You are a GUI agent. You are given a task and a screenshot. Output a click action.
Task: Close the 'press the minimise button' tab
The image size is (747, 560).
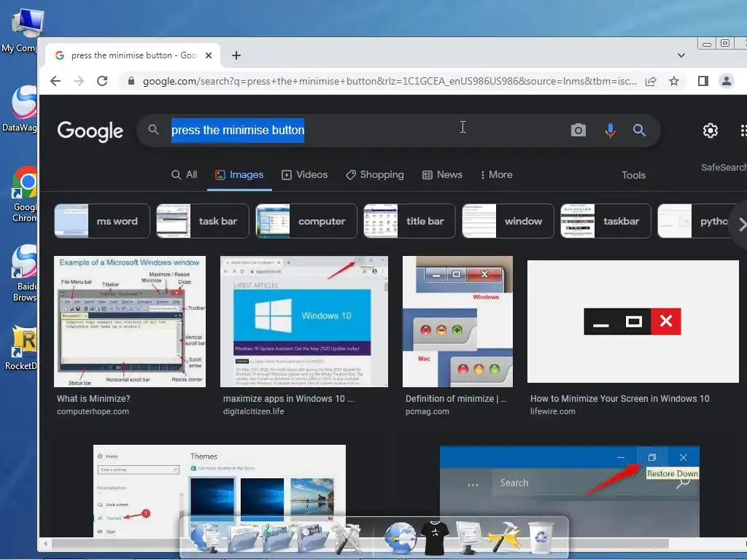(208, 55)
